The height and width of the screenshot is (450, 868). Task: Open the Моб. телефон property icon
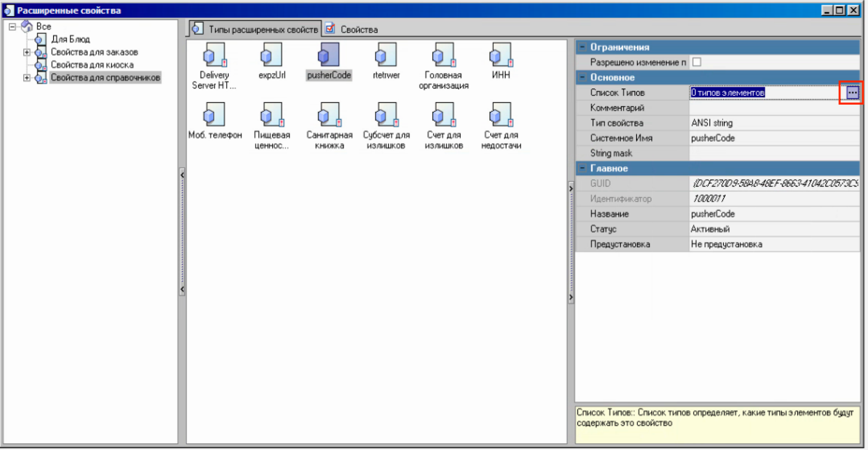(x=215, y=115)
